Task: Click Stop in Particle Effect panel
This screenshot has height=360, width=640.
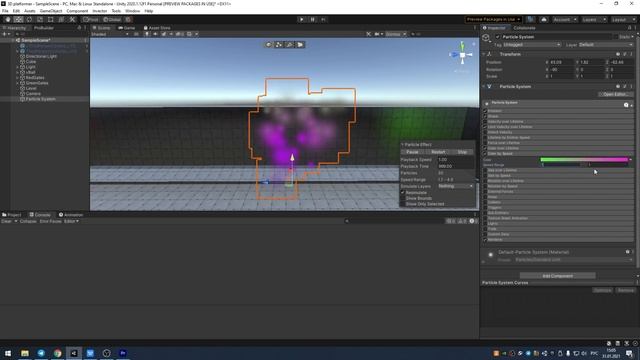Action: coord(462,152)
